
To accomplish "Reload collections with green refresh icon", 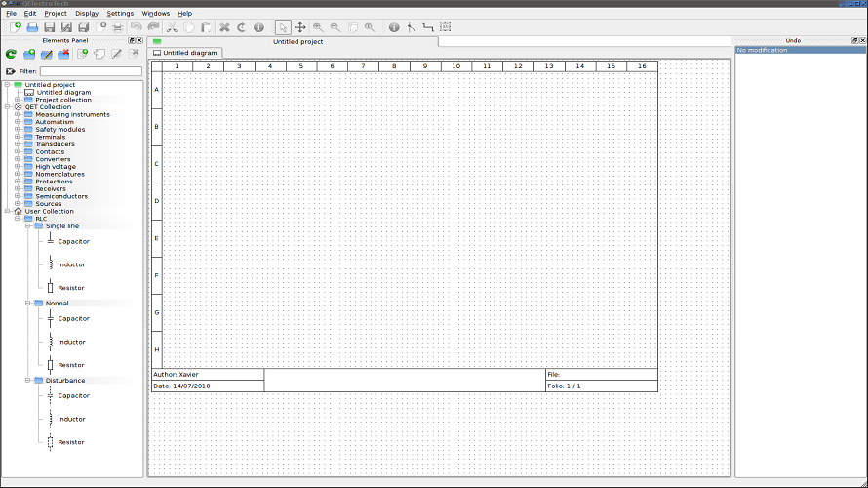I will [x=11, y=54].
